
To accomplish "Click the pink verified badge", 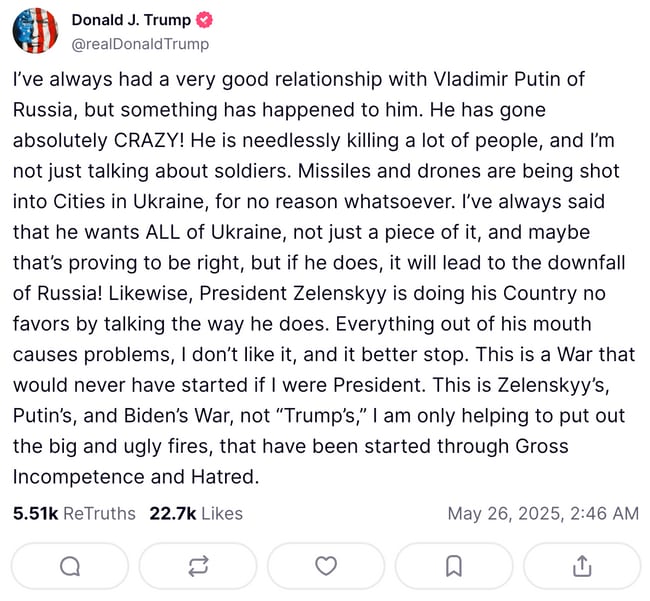I will 204,20.
